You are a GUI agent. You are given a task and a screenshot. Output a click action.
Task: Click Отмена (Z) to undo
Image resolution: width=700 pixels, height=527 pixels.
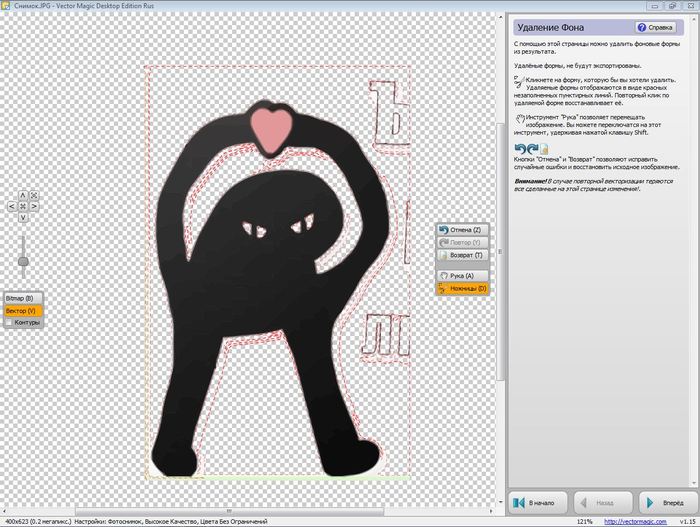[462, 229]
